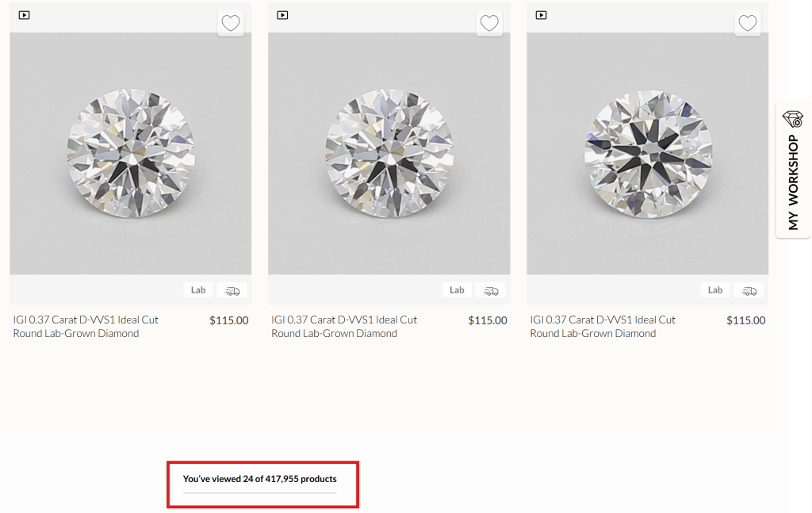812x513 pixels.
Task: Favorite the first diamond using the heart icon
Action: pos(230,23)
